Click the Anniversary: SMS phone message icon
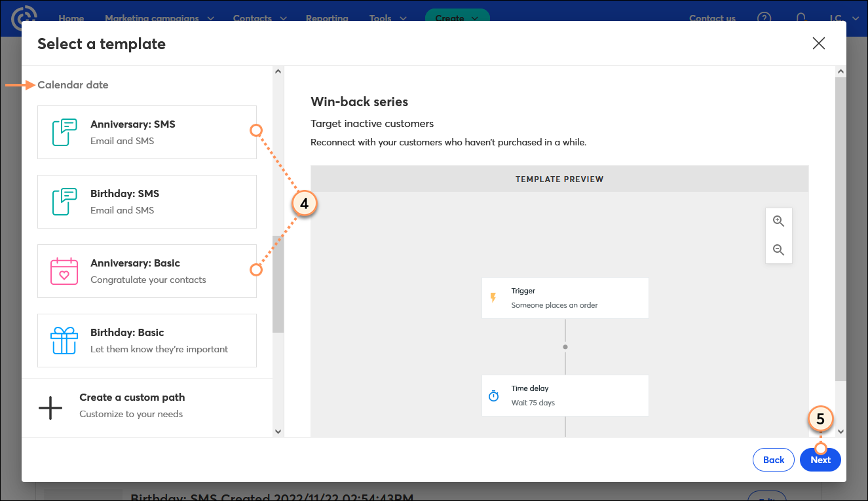Viewport: 868px width, 501px height. click(65, 132)
